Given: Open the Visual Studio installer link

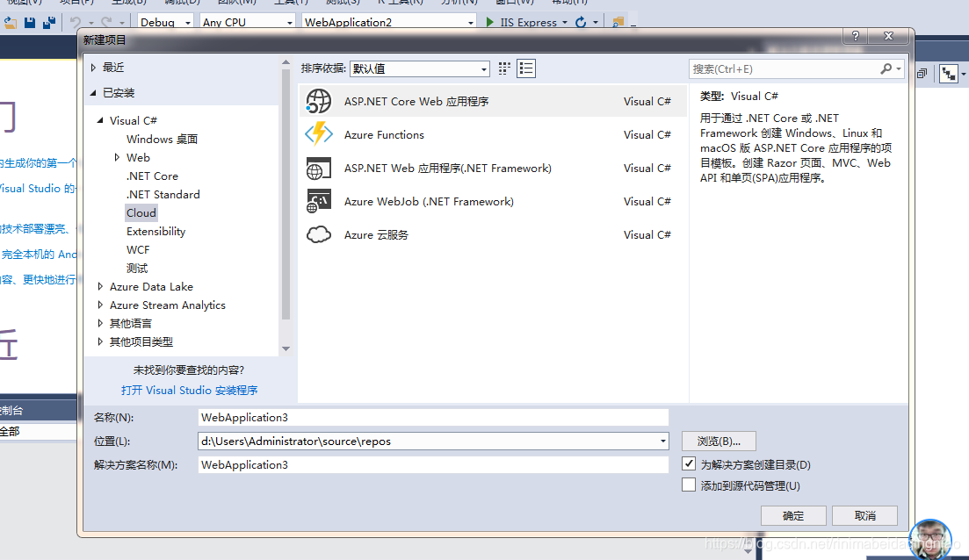Looking at the screenshot, I should coord(189,391).
